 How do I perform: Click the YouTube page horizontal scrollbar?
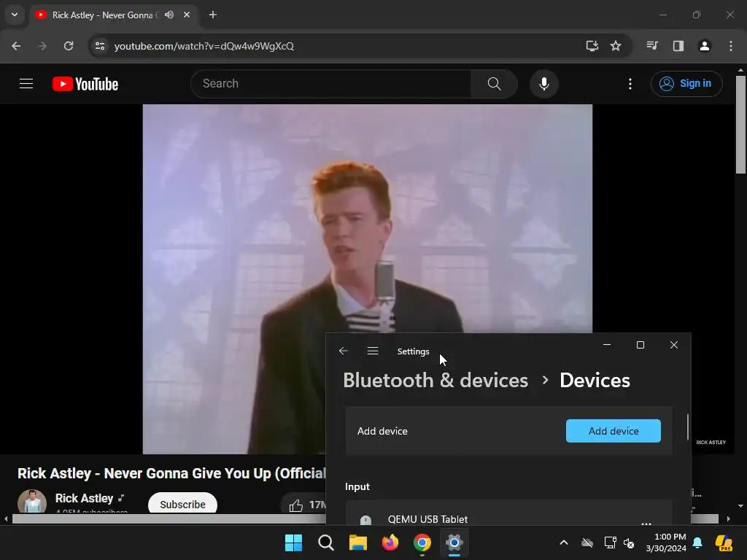(169, 519)
